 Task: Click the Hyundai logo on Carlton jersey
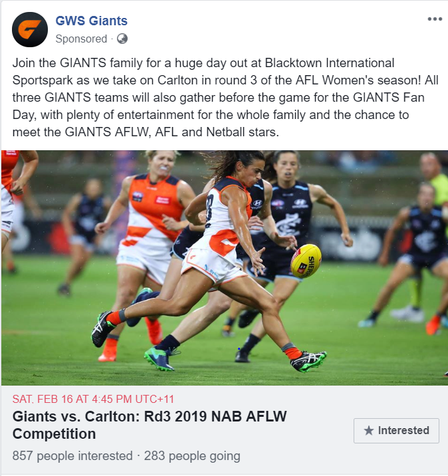(x=300, y=203)
